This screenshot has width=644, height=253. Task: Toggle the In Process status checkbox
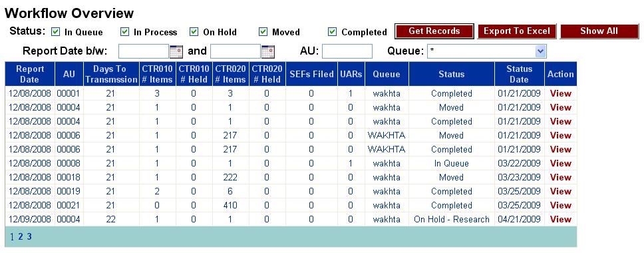pos(124,32)
